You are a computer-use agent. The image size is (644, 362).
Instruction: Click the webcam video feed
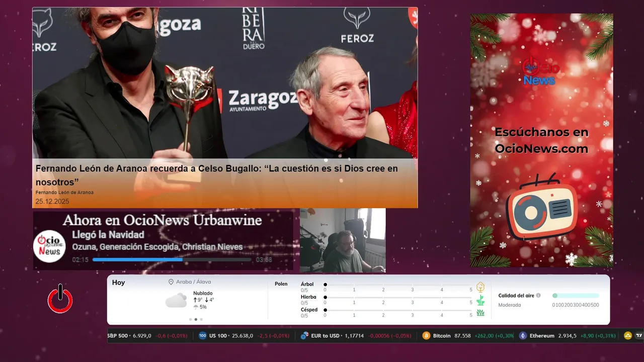coord(343,240)
